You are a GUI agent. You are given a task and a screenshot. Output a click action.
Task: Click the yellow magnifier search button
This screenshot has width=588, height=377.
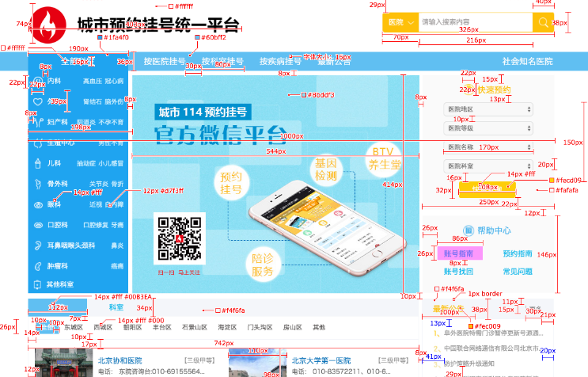[543, 22]
